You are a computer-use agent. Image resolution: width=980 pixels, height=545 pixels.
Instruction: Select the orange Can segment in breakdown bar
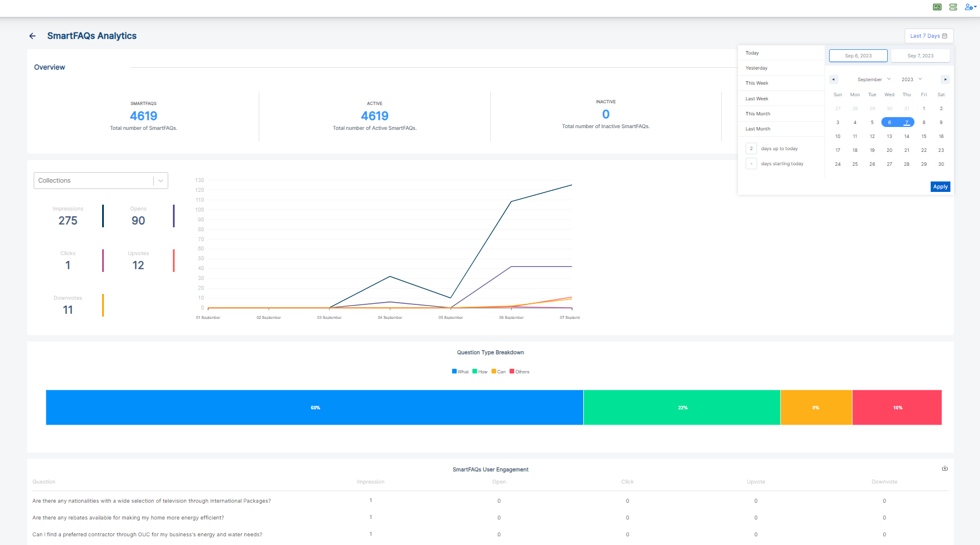[x=816, y=408]
